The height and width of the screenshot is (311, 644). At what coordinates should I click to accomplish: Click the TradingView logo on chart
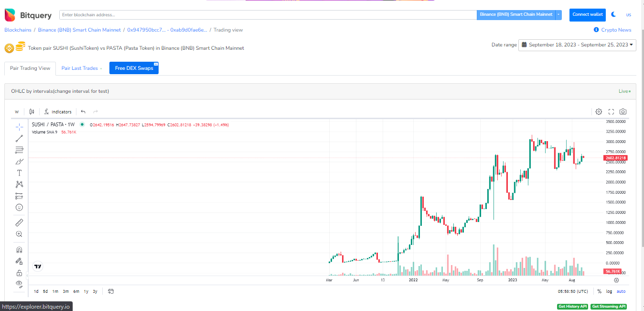tap(38, 267)
